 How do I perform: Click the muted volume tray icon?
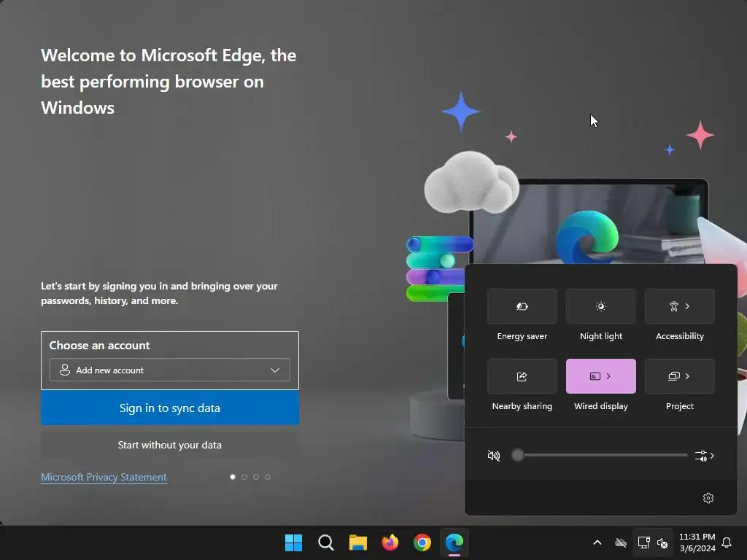pyautogui.click(x=662, y=542)
